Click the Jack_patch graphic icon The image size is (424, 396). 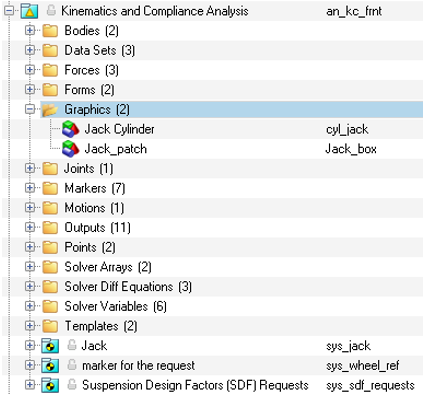pyautogui.click(x=70, y=149)
